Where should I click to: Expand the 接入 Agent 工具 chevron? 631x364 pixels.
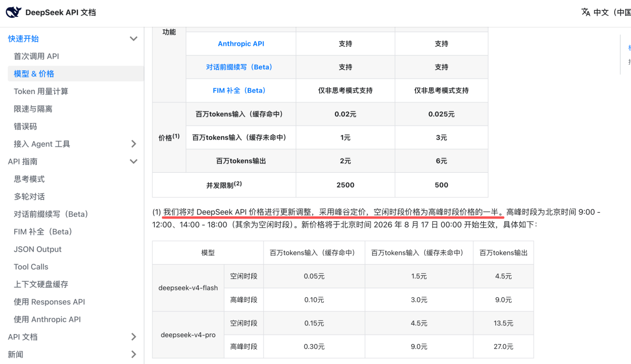pyautogui.click(x=134, y=144)
